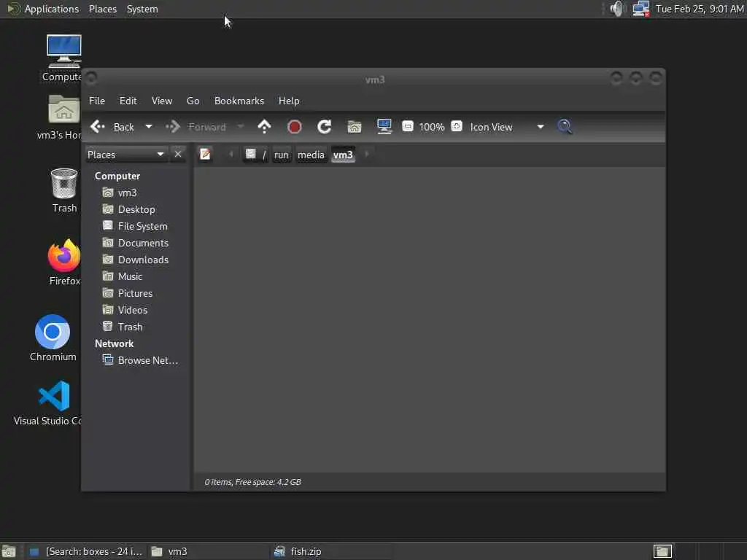Open the File menu
The width and height of the screenshot is (747, 560).
point(97,101)
